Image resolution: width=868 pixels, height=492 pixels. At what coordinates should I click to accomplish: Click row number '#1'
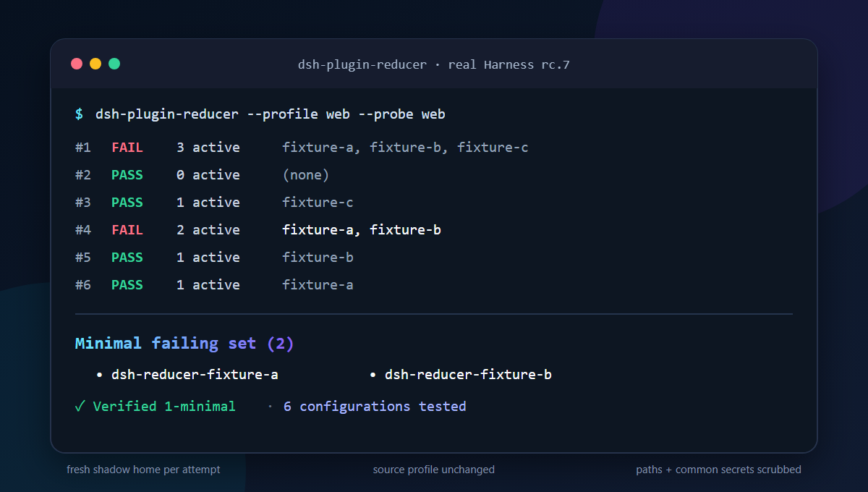(83, 148)
